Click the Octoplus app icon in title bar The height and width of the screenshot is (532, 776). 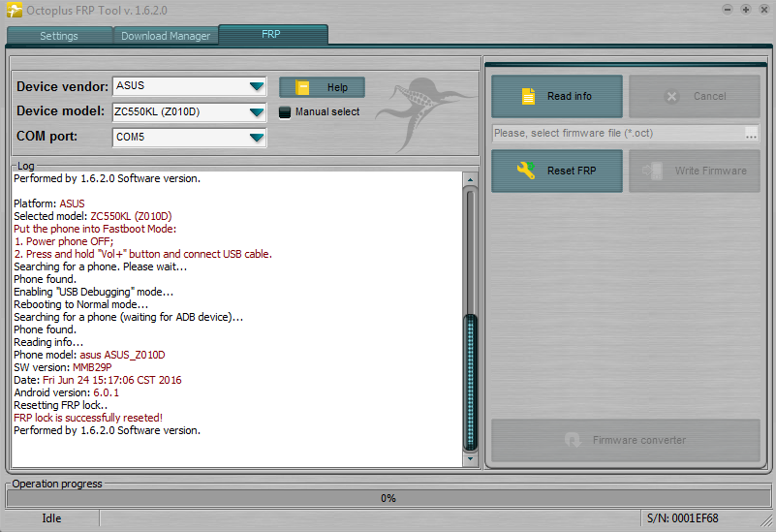[x=15, y=10]
